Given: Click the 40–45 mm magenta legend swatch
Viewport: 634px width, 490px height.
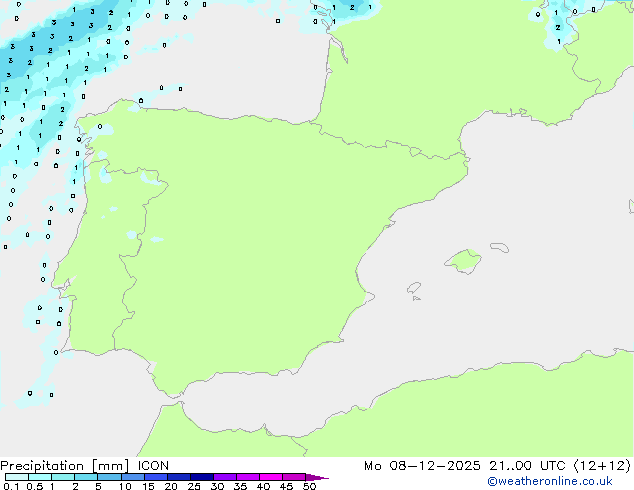Looking at the screenshot, I should point(271,477).
